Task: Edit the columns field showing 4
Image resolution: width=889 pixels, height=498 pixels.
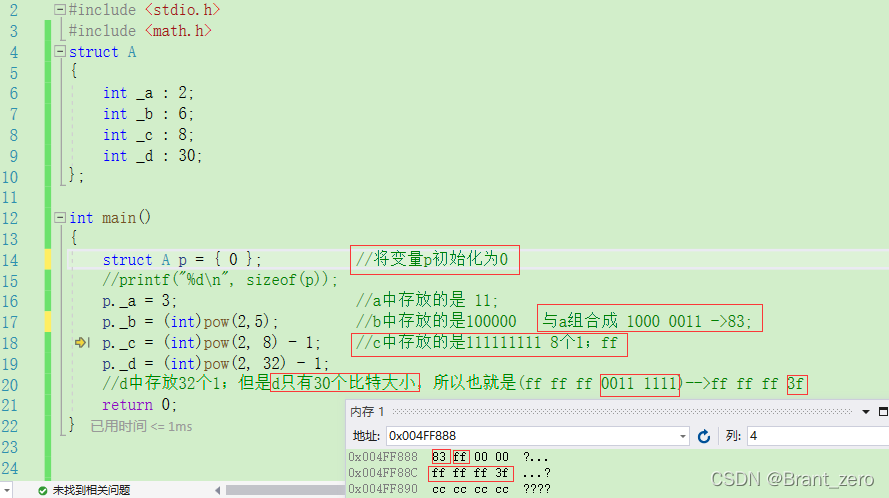Action: click(818, 436)
